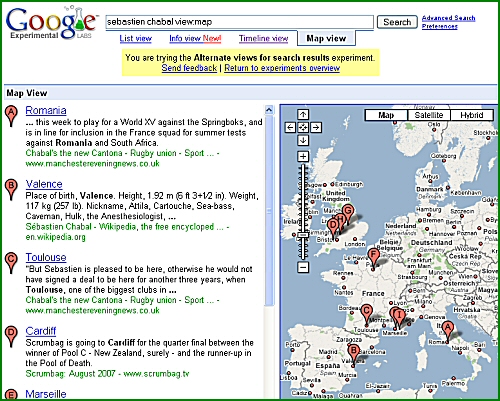Click the results list scrollbar thumb

coord(269,211)
